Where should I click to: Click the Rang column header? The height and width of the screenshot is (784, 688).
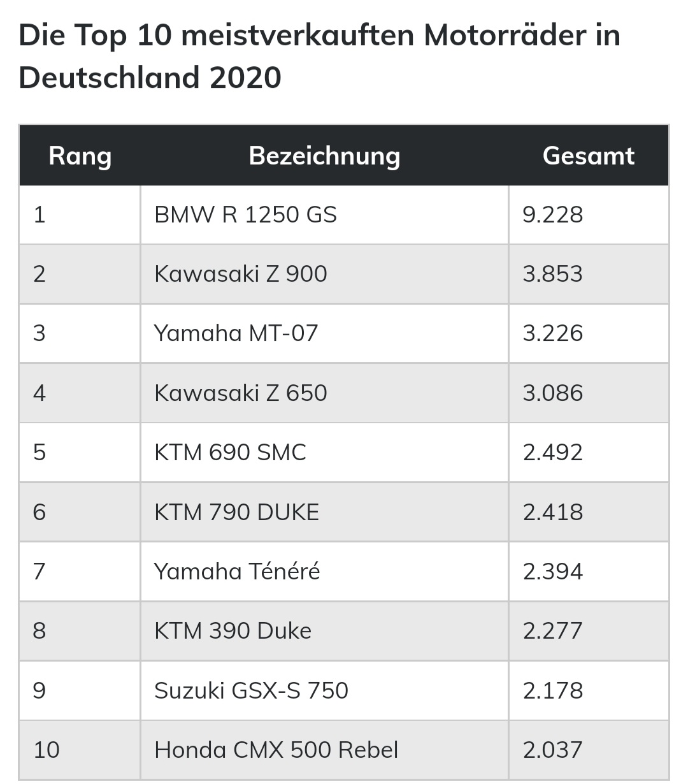[80, 156]
